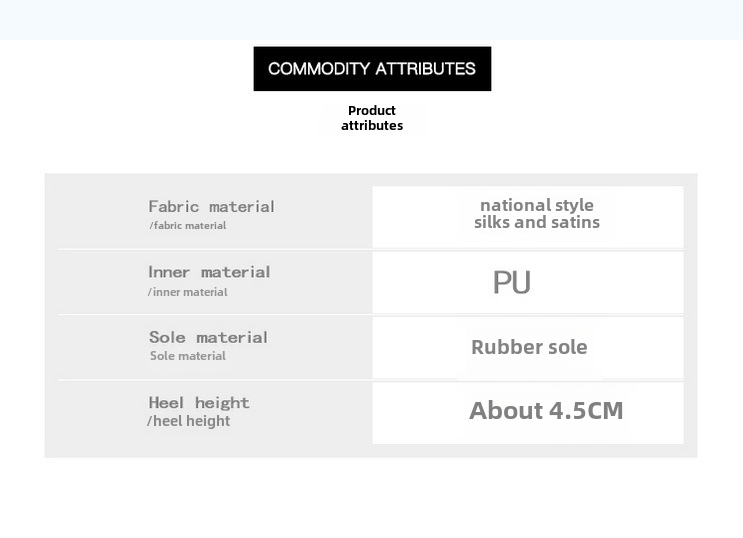The width and height of the screenshot is (743, 538).
Task: Select the large Sole material heading
Action: (x=208, y=337)
